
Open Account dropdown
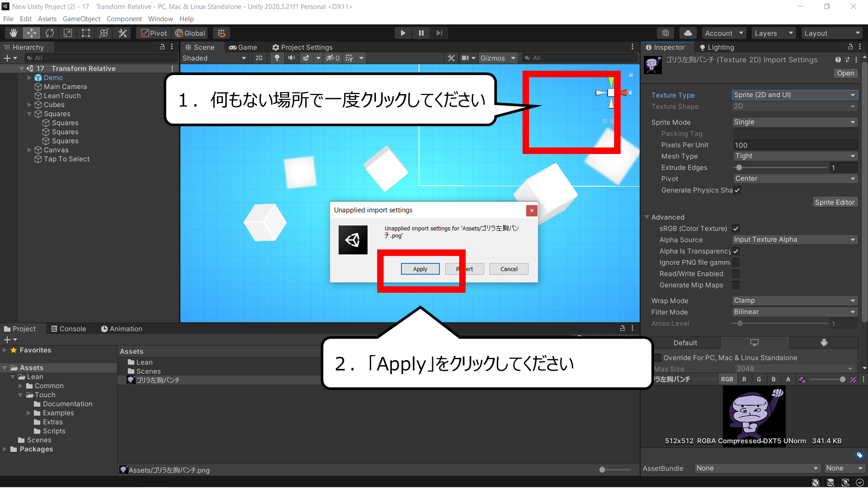point(723,33)
